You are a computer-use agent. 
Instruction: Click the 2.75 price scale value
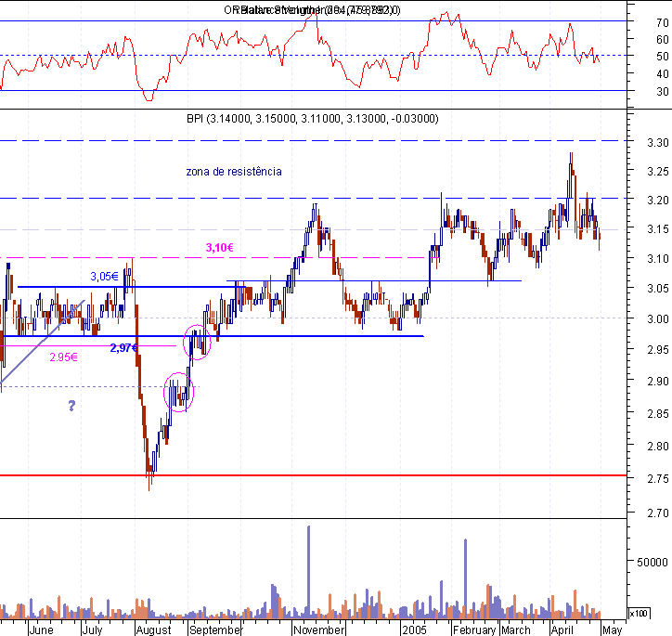tap(658, 479)
